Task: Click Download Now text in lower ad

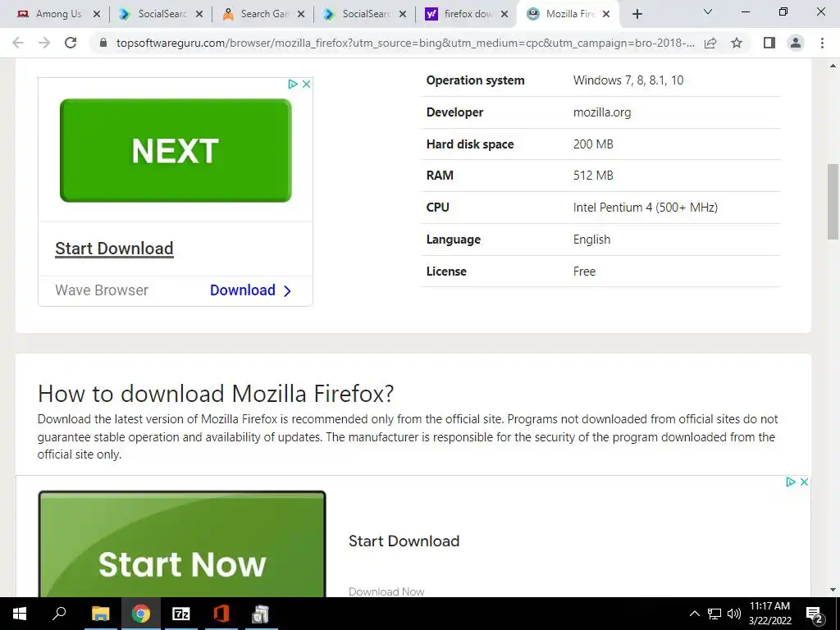Action: tap(386, 591)
